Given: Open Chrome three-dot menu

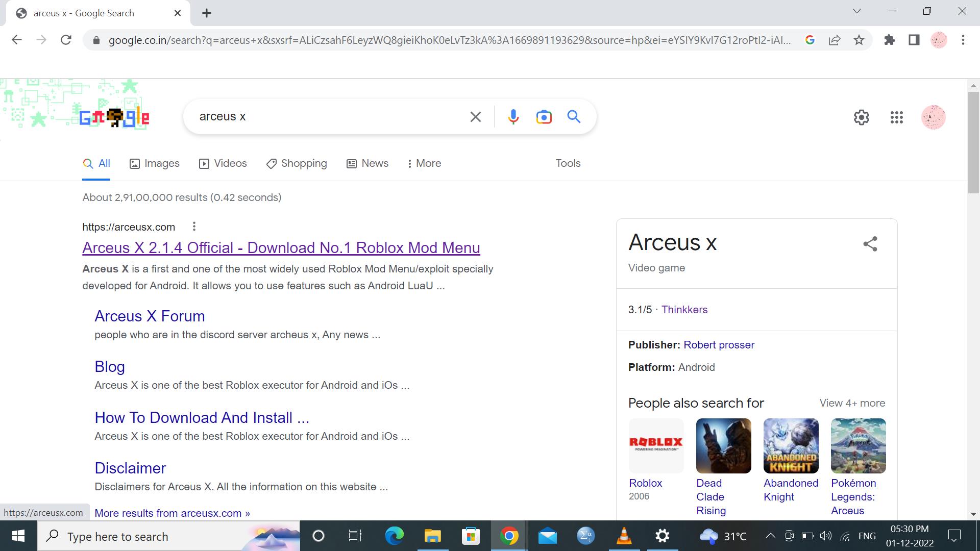Looking at the screenshot, I should point(963,40).
